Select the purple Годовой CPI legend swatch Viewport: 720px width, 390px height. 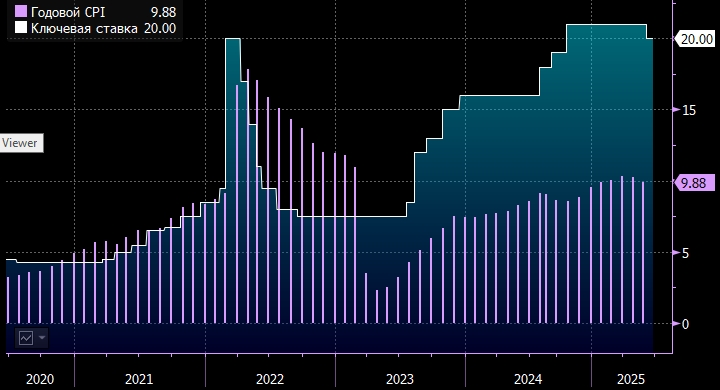point(21,12)
